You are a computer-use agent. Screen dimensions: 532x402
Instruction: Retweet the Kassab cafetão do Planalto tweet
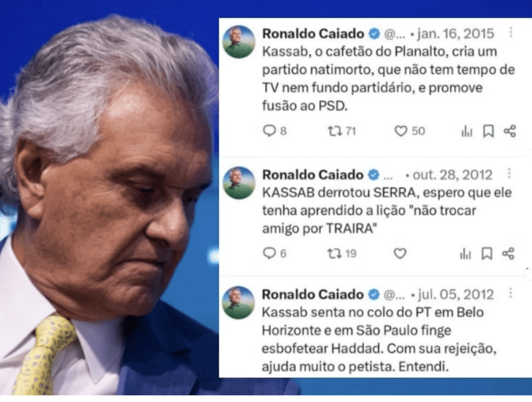(335, 131)
